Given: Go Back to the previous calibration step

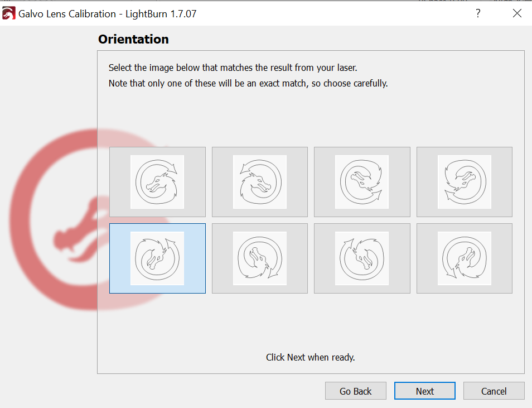Looking at the screenshot, I should pyautogui.click(x=356, y=391).
